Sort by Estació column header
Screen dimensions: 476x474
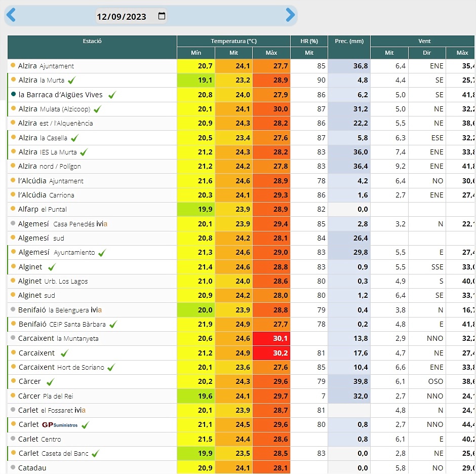tap(92, 41)
